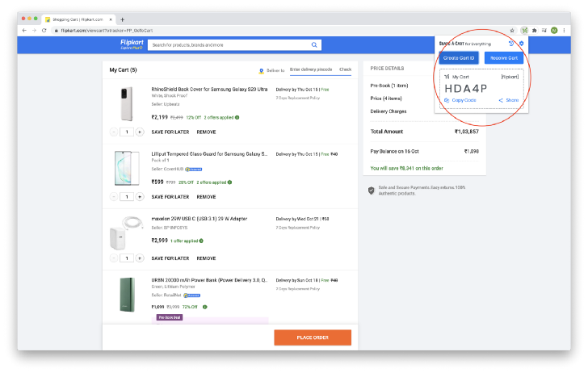Edit RhinoShield Back Cover quantity box
This screenshot has height=373, width=588.
(127, 132)
